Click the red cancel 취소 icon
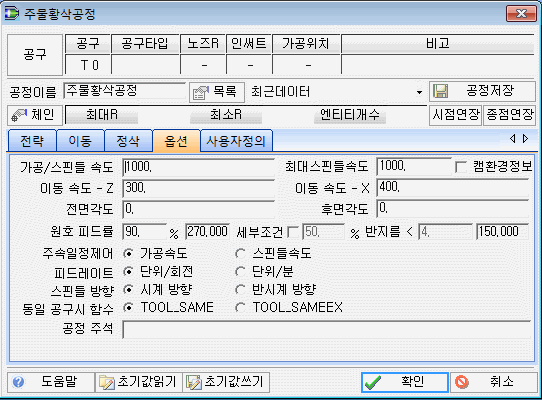This screenshot has height=400, width=542. point(461,382)
